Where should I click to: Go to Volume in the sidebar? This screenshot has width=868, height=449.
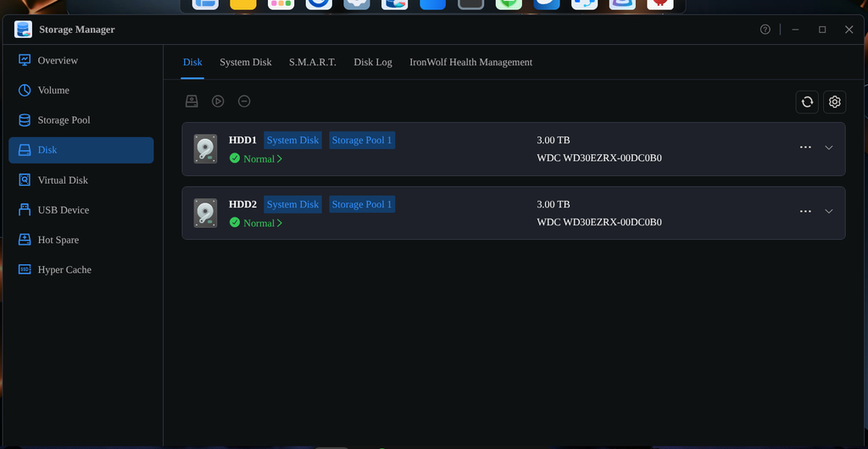(81, 90)
